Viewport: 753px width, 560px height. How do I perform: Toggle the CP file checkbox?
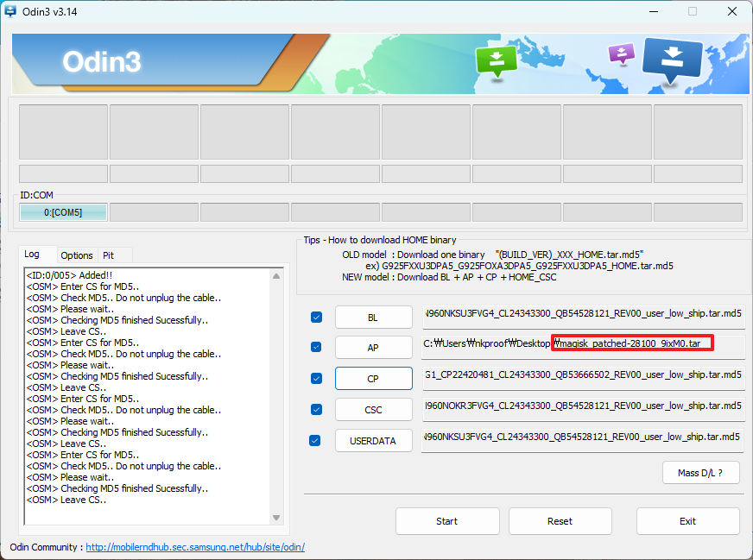point(316,379)
